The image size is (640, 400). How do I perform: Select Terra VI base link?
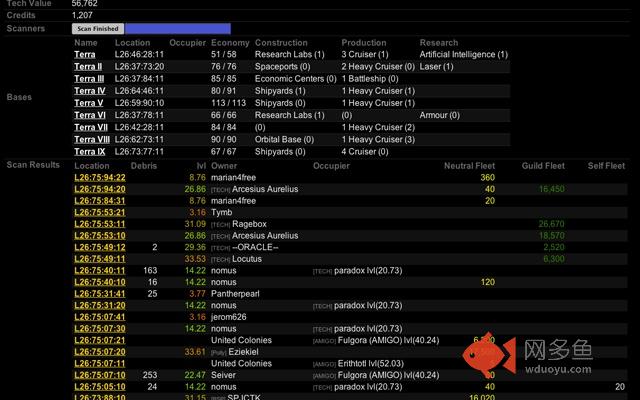tap(88, 115)
